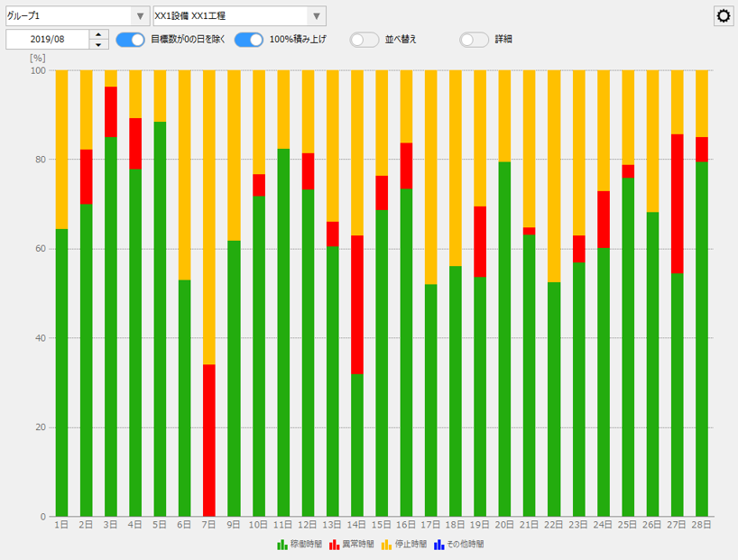Click the green 稼働時間 legend icon
Viewport: 738px width, 560px height.
[x=281, y=546]
